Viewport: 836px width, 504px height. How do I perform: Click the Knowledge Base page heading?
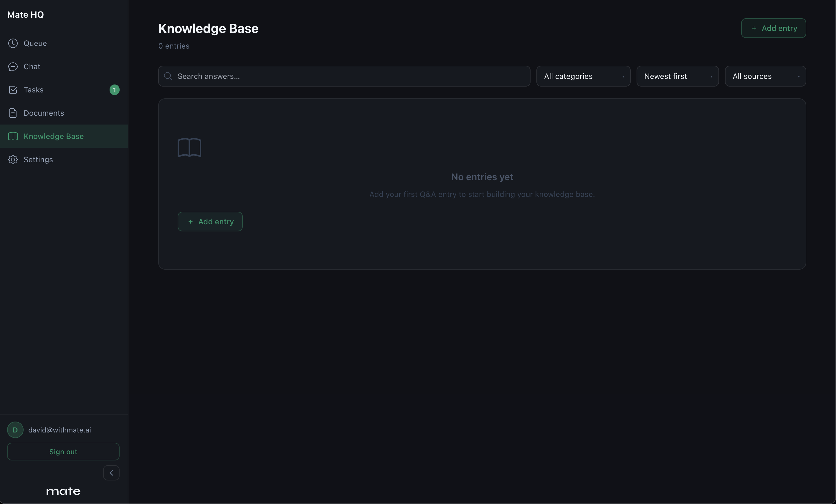tap(208, 29)
